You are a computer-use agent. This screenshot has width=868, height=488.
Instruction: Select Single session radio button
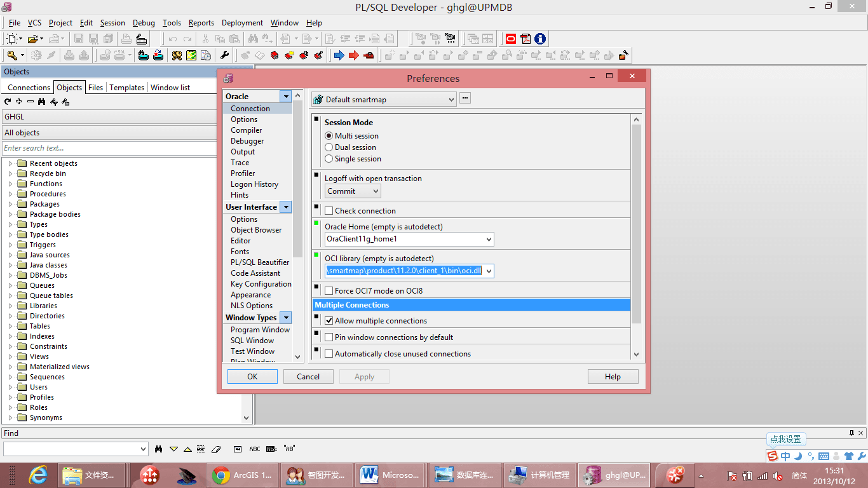[x=329, y=159]
